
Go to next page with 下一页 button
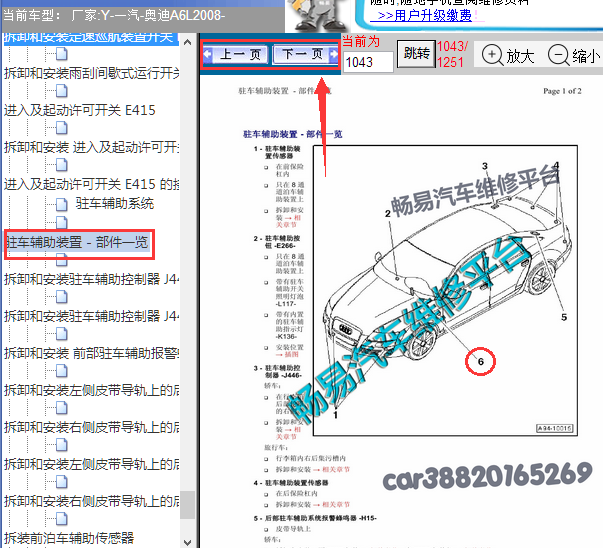coord(306,54)
